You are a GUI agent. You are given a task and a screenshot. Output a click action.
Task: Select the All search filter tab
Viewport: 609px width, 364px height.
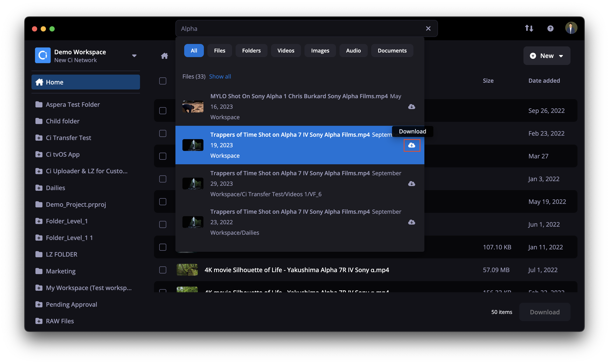[194, 51]
